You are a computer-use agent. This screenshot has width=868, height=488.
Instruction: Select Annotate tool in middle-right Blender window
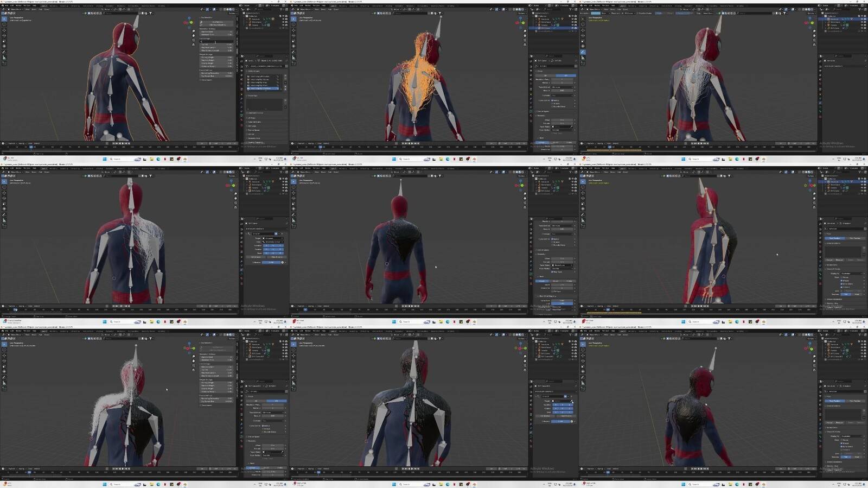(583, 215)
